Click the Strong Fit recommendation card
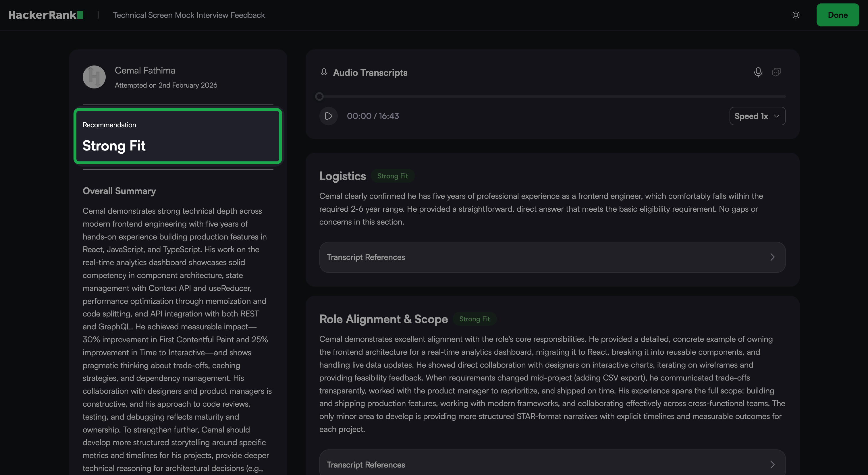The width and height of the screenshot is (868, 475). click(x=178, y=136)
